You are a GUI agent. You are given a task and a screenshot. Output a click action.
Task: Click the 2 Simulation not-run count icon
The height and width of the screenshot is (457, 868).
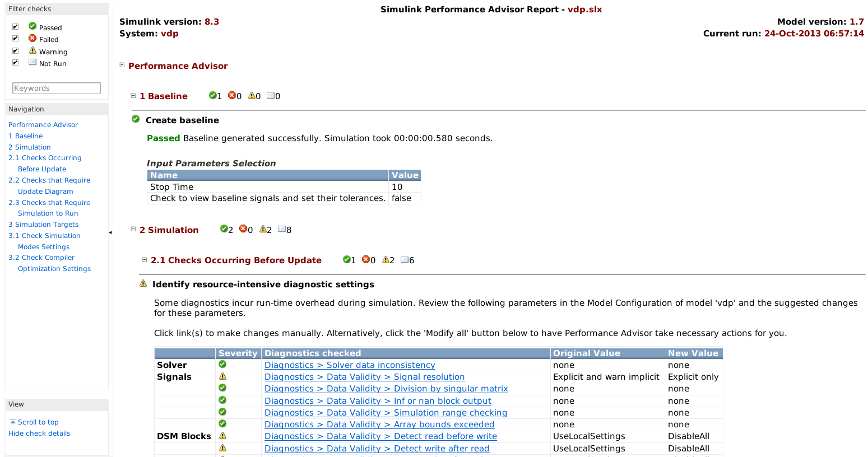(282, 228)
